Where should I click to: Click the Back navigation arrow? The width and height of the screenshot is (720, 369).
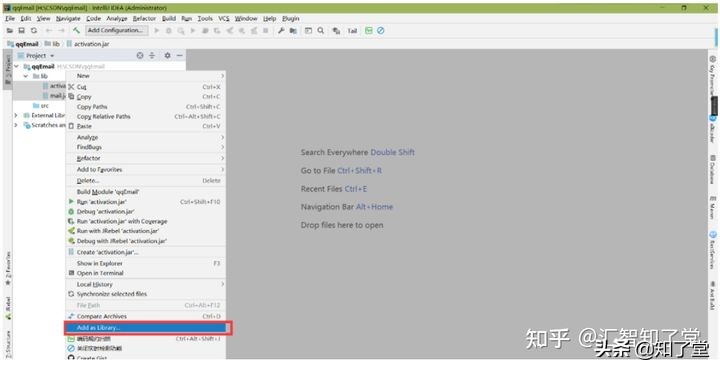pos(49,31)
